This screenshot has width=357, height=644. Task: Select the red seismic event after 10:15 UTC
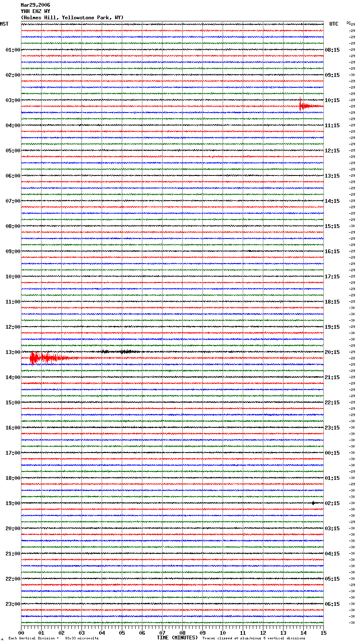tap(311, 105)
